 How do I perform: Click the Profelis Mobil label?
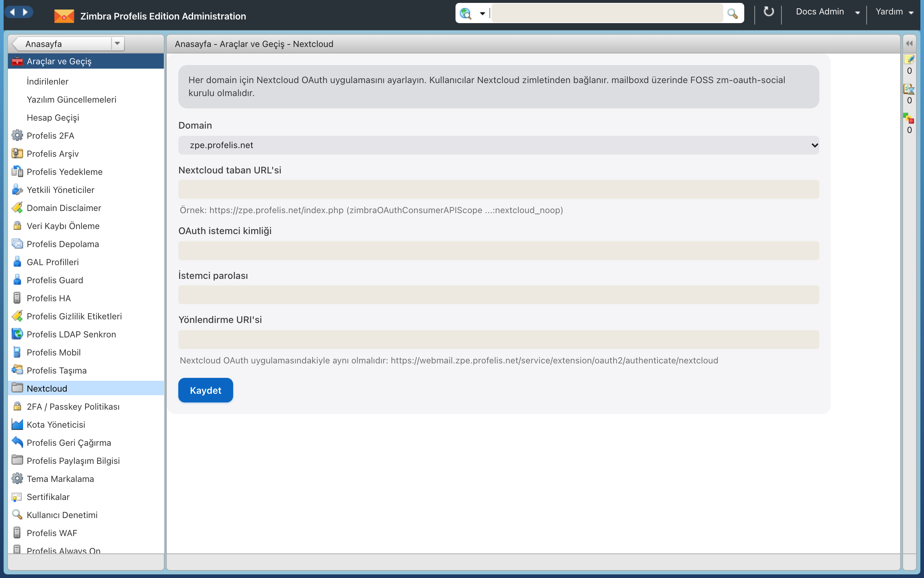[53, 352]
